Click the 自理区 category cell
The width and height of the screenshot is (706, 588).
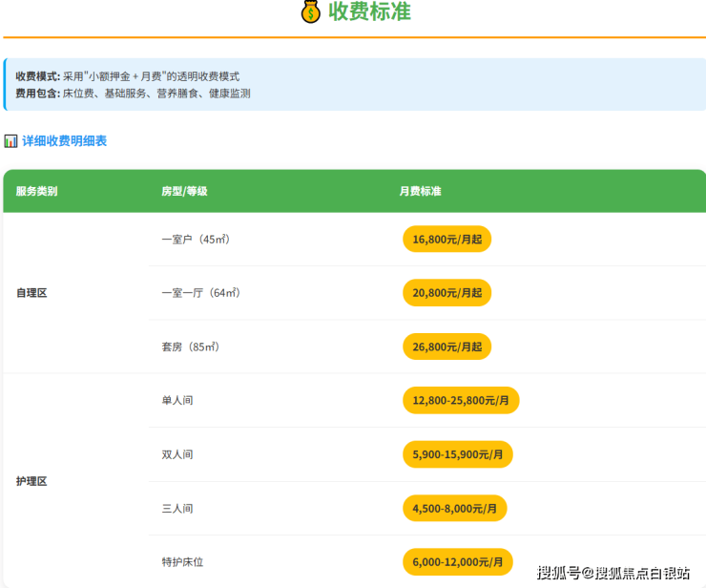[x=31, y=293]
